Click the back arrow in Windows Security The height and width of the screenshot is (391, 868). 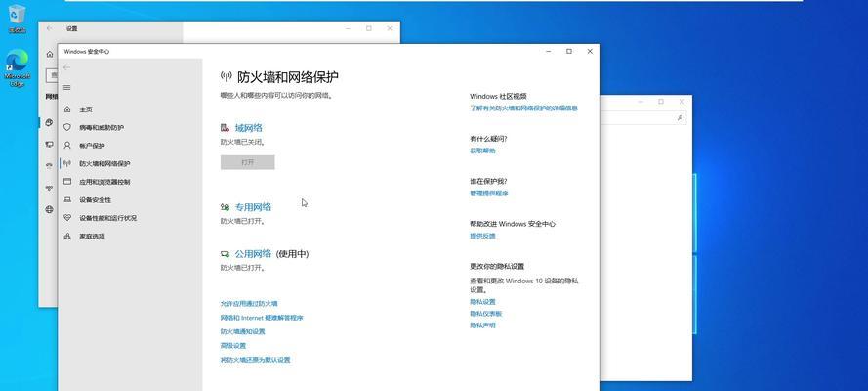(x=67, y=67)
